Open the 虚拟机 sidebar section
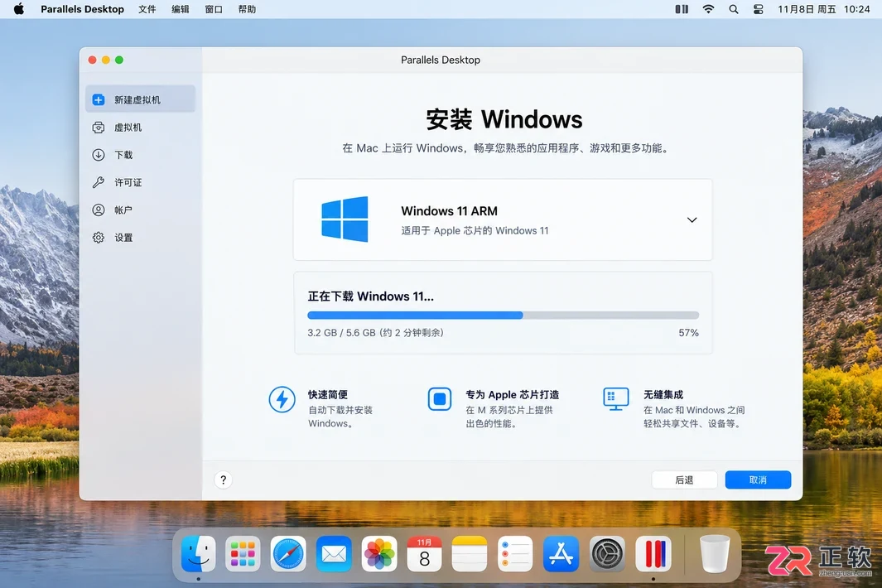The height and width of the screenshot is (588, 882). coord(140,128)
